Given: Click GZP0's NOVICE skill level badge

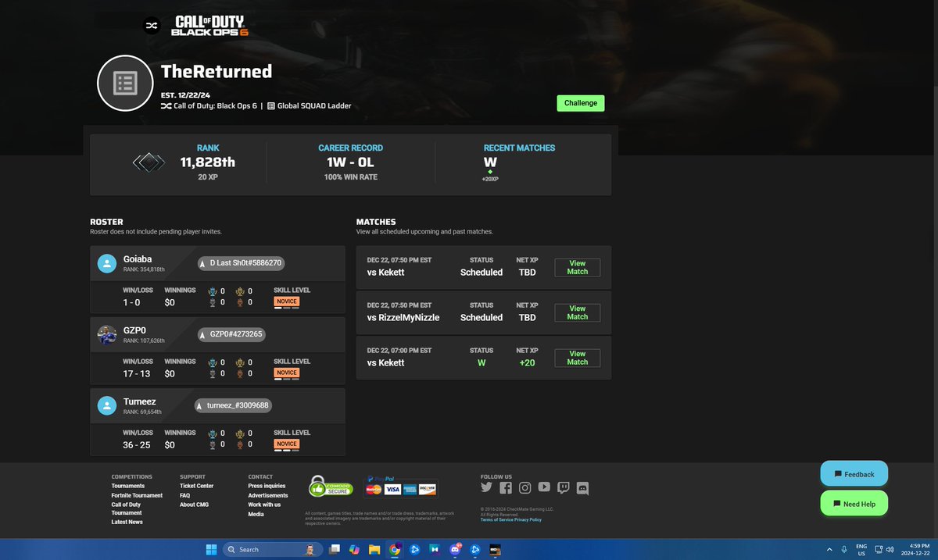Looking at the screenshot, I should click(x=287, y=373).
